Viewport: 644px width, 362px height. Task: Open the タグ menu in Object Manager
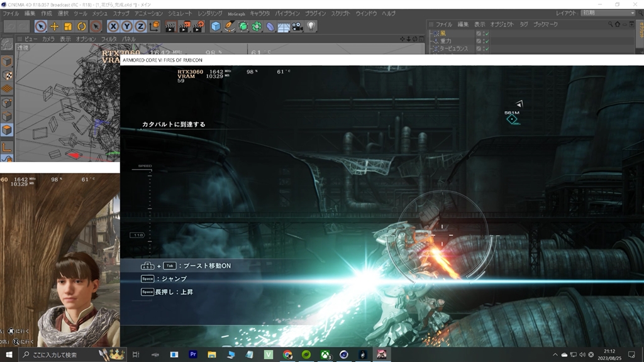pos(523,25)
